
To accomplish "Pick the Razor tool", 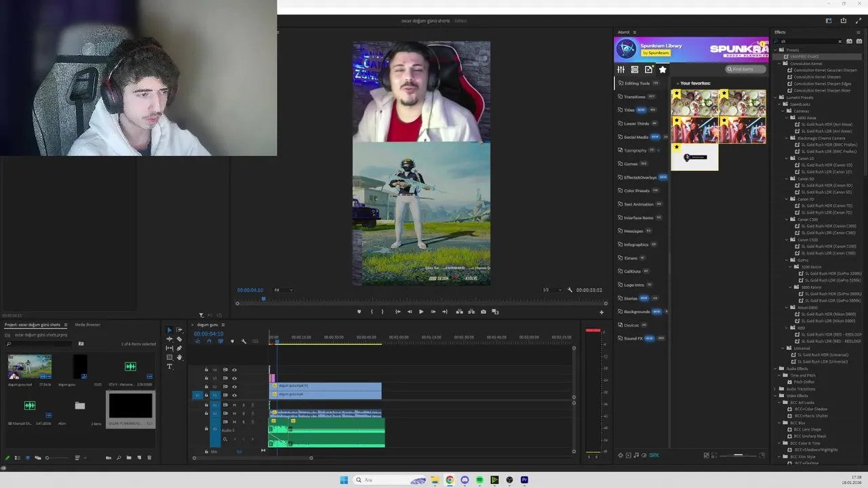I will 179,339.
